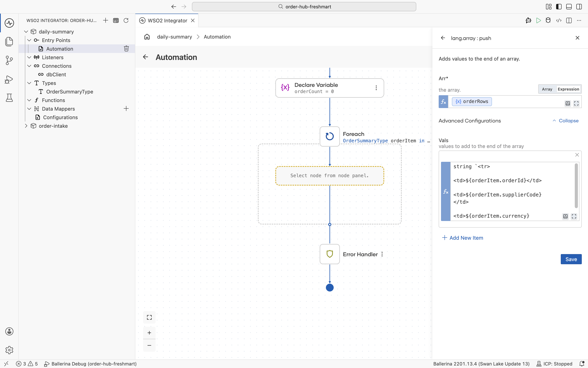
Task: Delete the Automation entry point with trash icon
Action: pyautogui.click(x=126, y=49)
